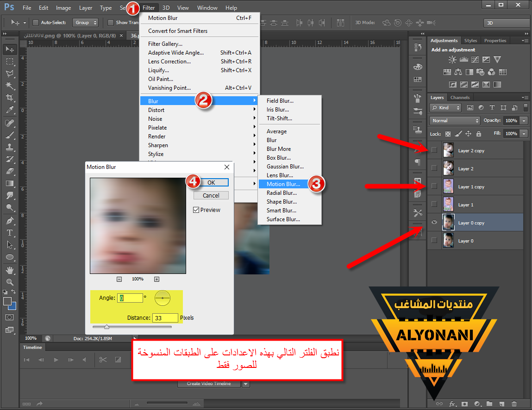This screenshot has width=532, height=410.
Task: Select the Hand tool
Action: click(10, 270)
